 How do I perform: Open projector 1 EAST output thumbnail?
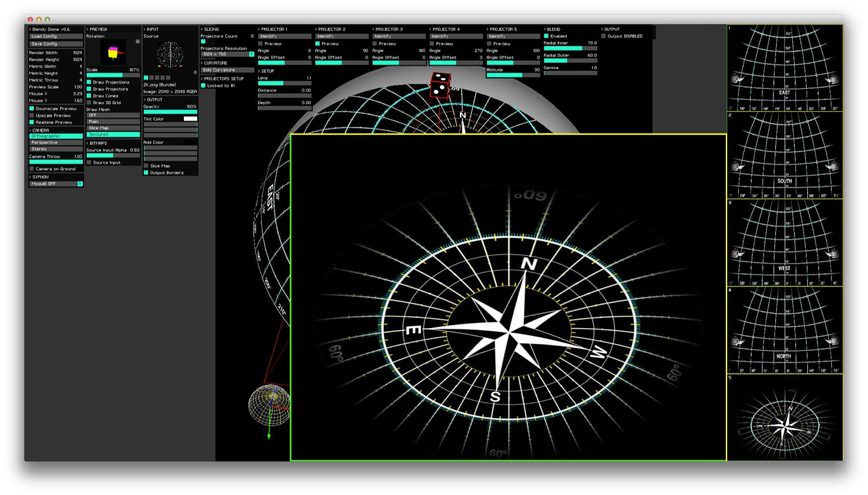pos(785,68)
